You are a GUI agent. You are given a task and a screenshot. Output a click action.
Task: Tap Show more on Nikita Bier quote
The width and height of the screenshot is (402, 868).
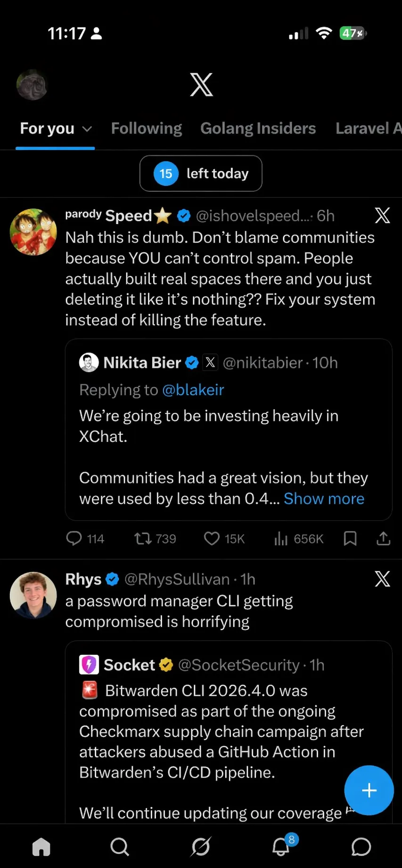pyautogui.click(x=324, y=498)
